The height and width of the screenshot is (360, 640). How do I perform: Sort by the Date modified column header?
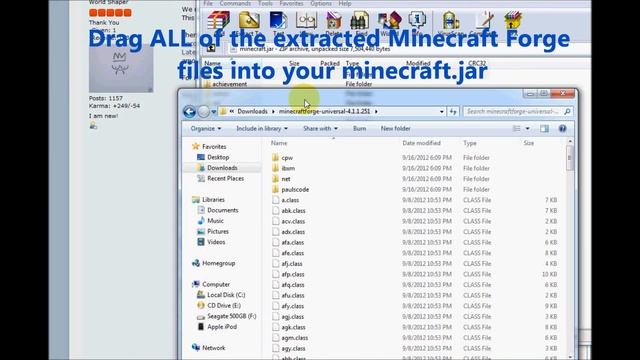pyautogui.click(x=421, y=143)
